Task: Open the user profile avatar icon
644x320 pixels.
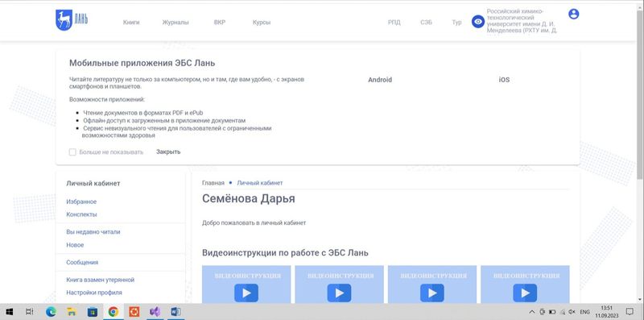Action: coord(573,14)
